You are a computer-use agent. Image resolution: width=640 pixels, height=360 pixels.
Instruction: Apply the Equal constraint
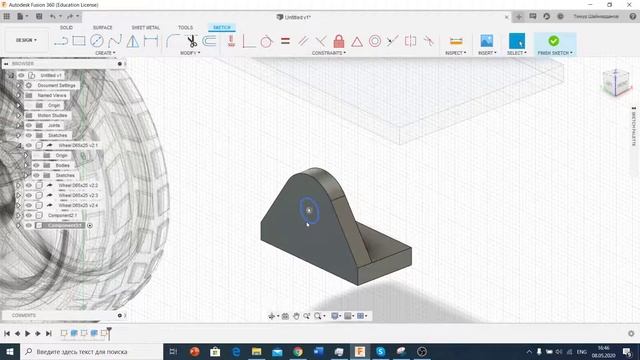(x=285, y=41)
